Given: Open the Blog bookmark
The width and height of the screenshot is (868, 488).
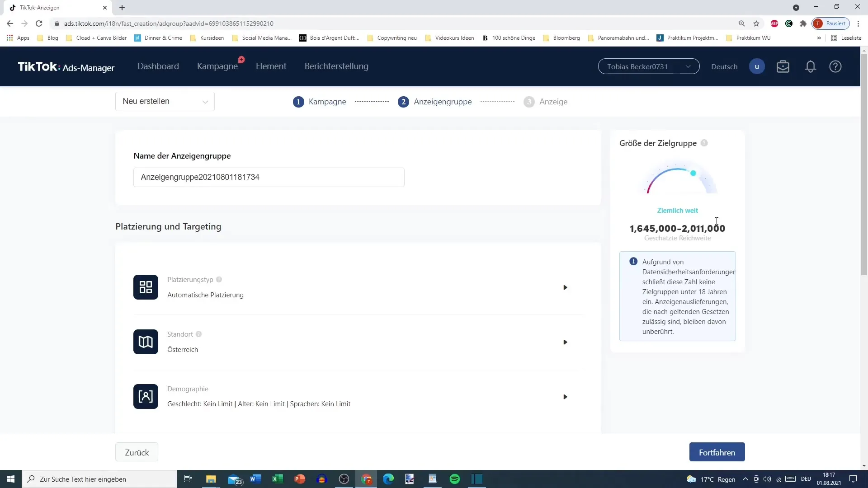Looking at the screenshot, I should click(x=48, y=38).
